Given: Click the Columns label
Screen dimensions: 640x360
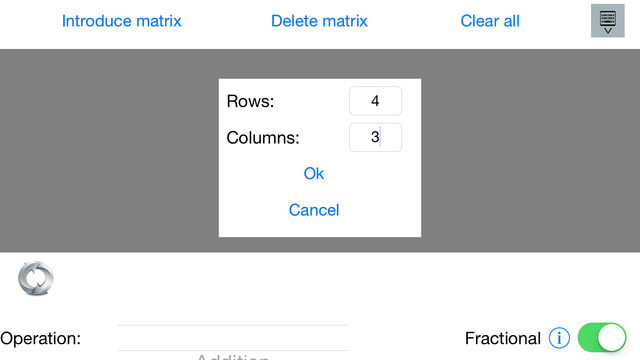Looking at the screenshot, I should pos(263,138).
